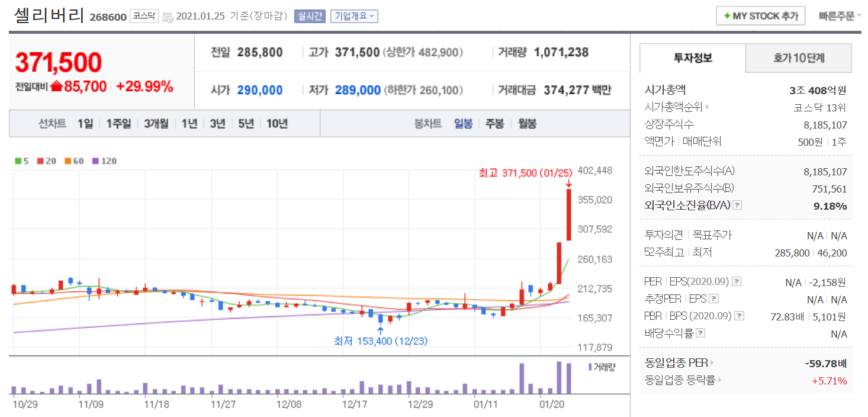Click the tall red candlestick at 01/25
The image size is (868, 417).
pyautogui.click(x=568, y=214)
